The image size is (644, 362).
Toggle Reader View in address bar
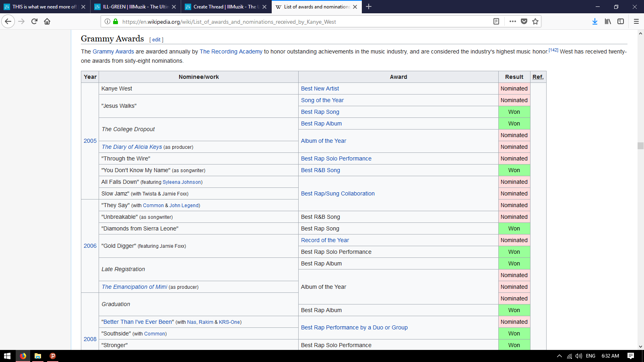pos(496,21)
